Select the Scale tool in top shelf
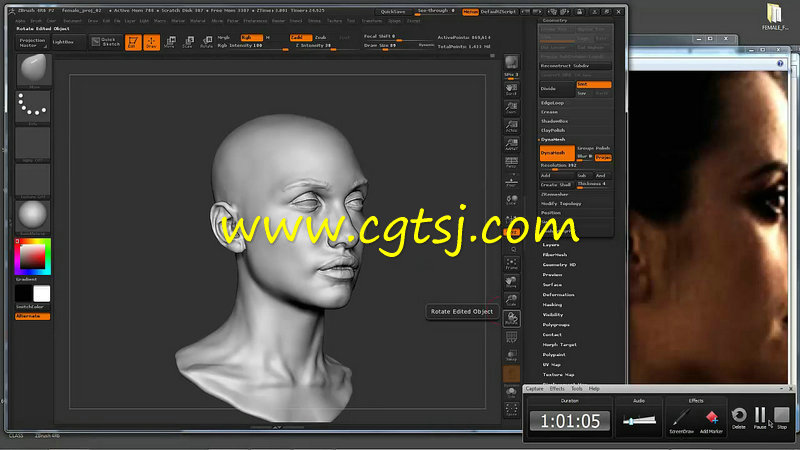This screenshot has height=450, width=800. point(188,42)
